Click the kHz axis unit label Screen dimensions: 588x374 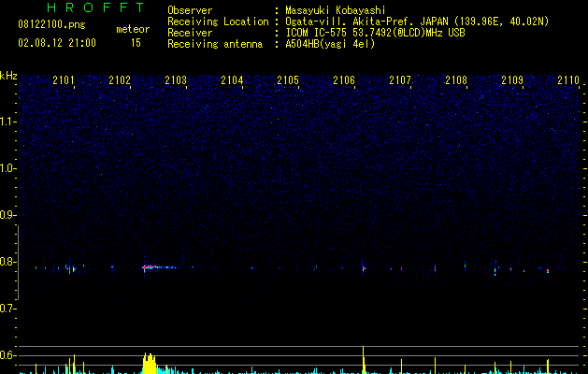point(8,76)
